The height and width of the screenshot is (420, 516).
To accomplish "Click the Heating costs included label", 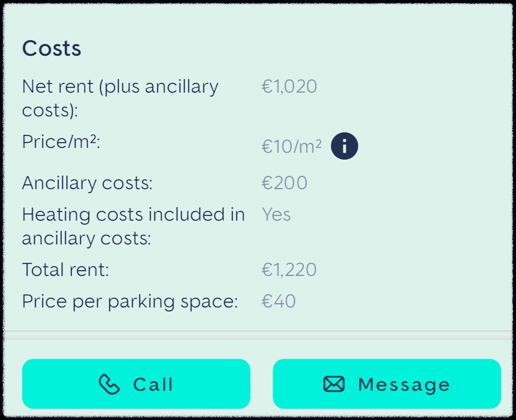I will pyautogui.click(x=133, y=214).
